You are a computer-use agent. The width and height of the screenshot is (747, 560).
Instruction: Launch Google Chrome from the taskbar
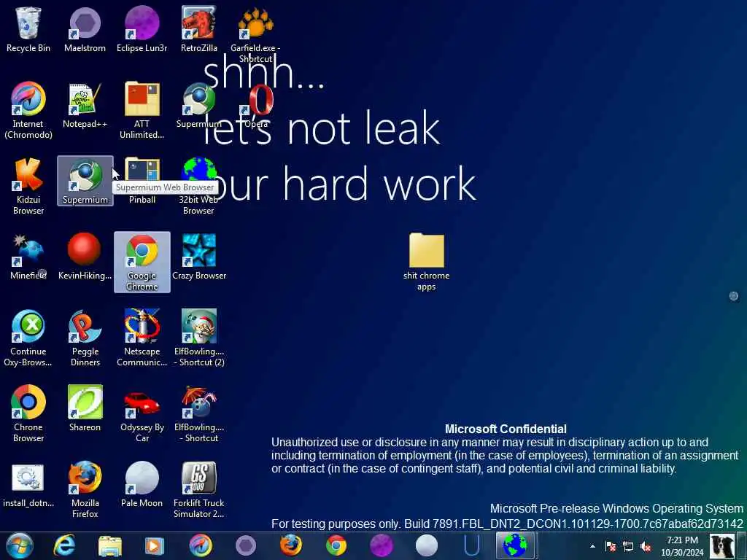[x=336, y=545]
